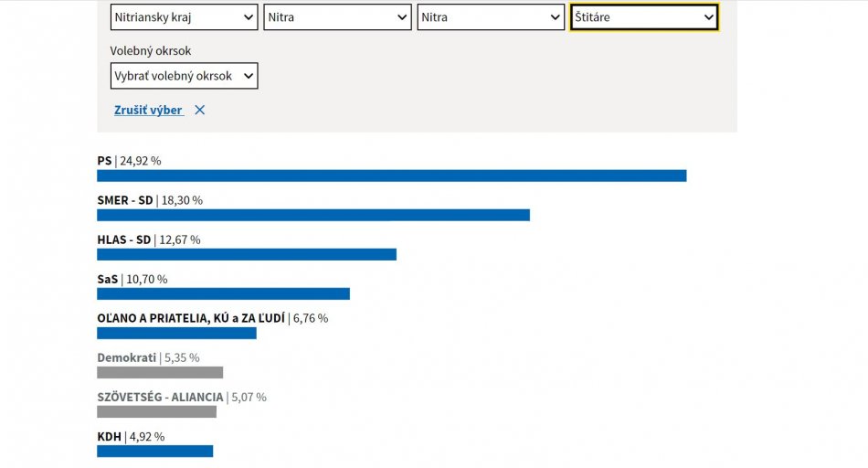Open the Nitra dropdown beside Štitáre

click(491, 17)
